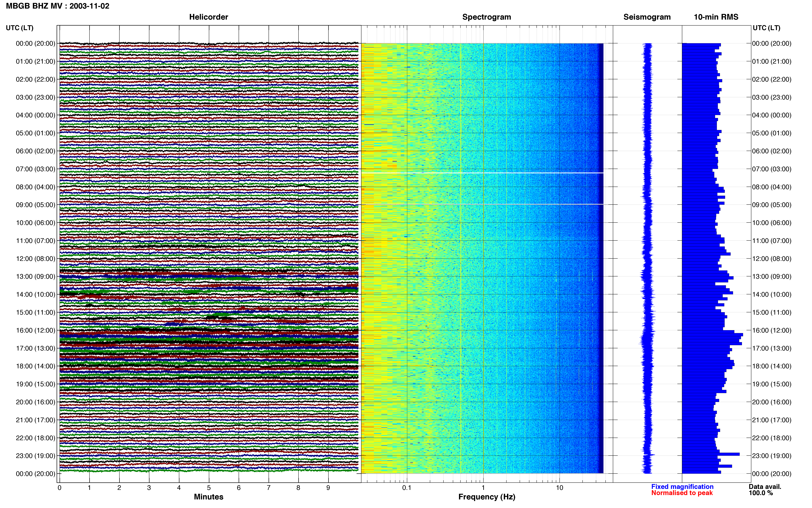
Task: Click the left '04:00 (00:00)' time label
Action: tap(36, 115)
